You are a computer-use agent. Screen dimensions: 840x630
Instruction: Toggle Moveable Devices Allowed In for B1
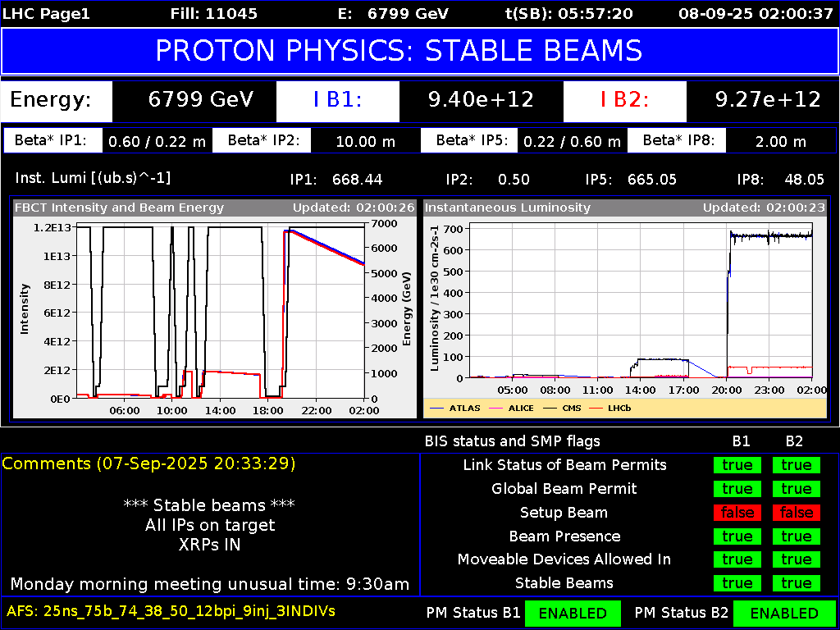[737, 559]
